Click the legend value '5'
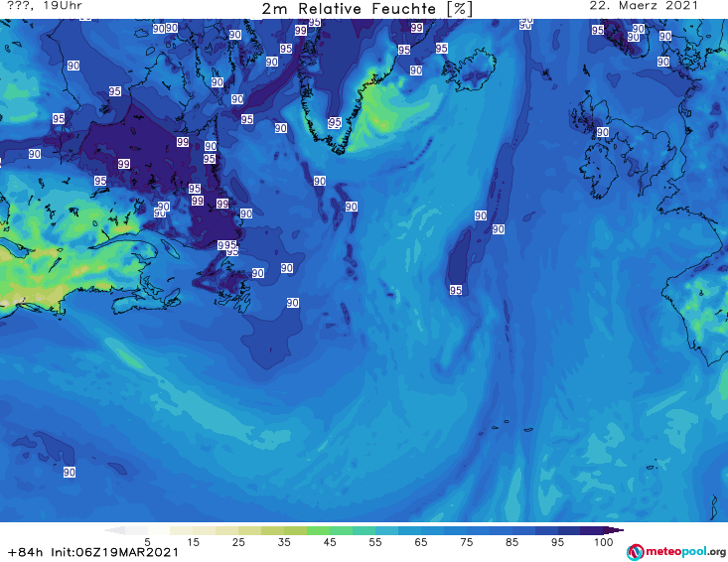The image size is (728, 562). pos(147,541)
